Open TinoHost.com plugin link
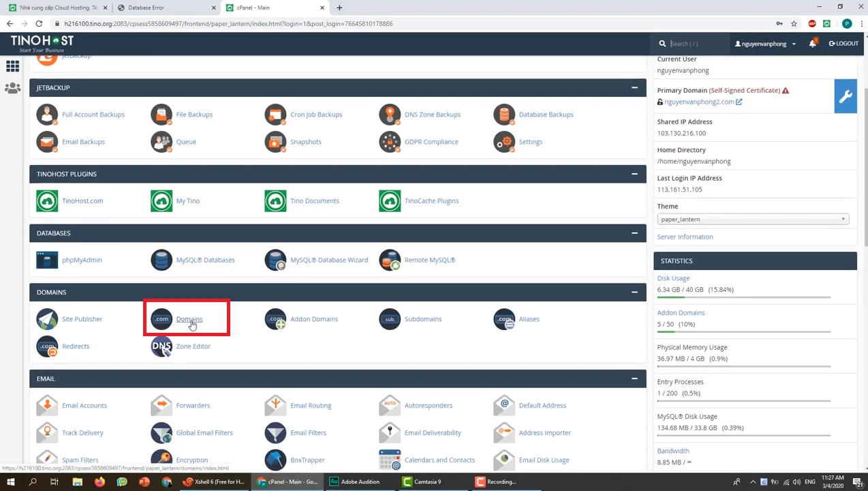Image resolution: width=868 pixels, height=491 pixels. (82, 200)
